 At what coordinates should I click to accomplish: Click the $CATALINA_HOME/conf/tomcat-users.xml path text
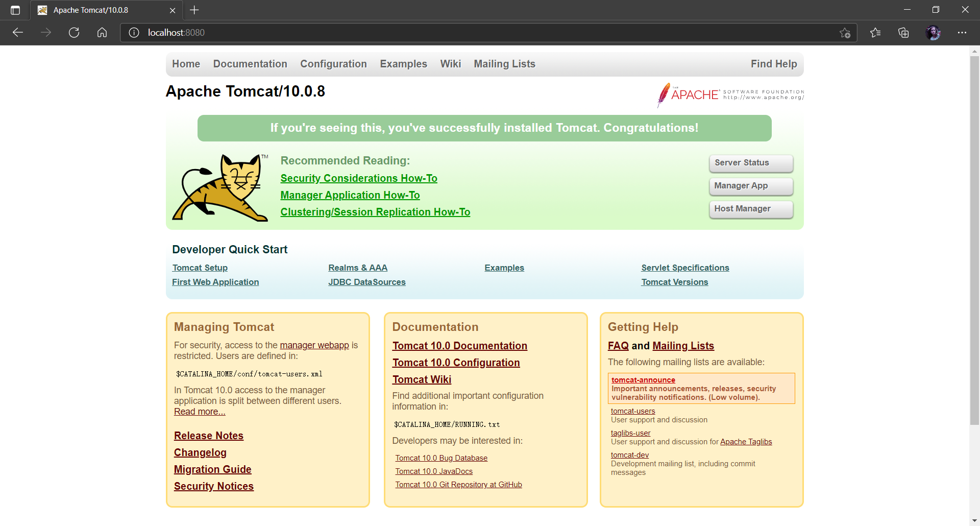249,374
